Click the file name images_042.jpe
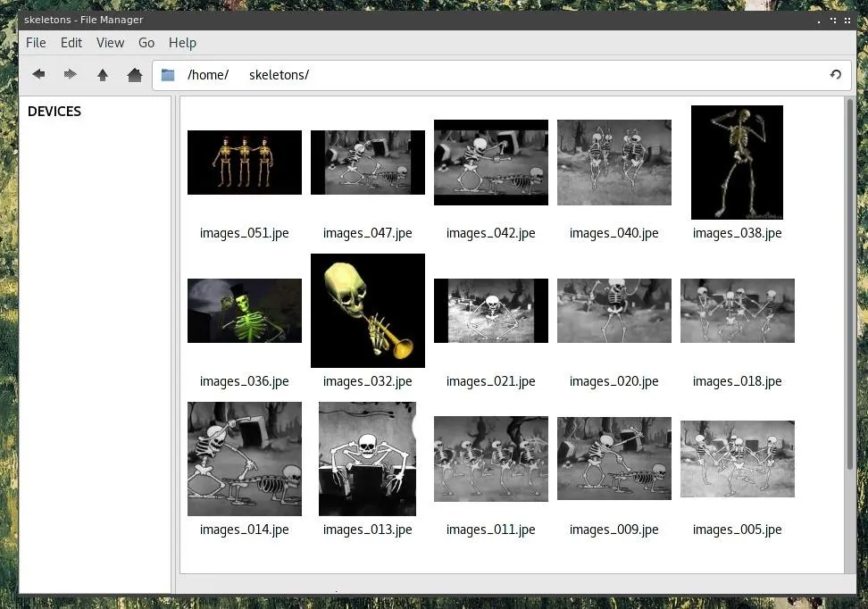Screen dimensions: 868x609 pyautogui.click(x=491, y=233)
